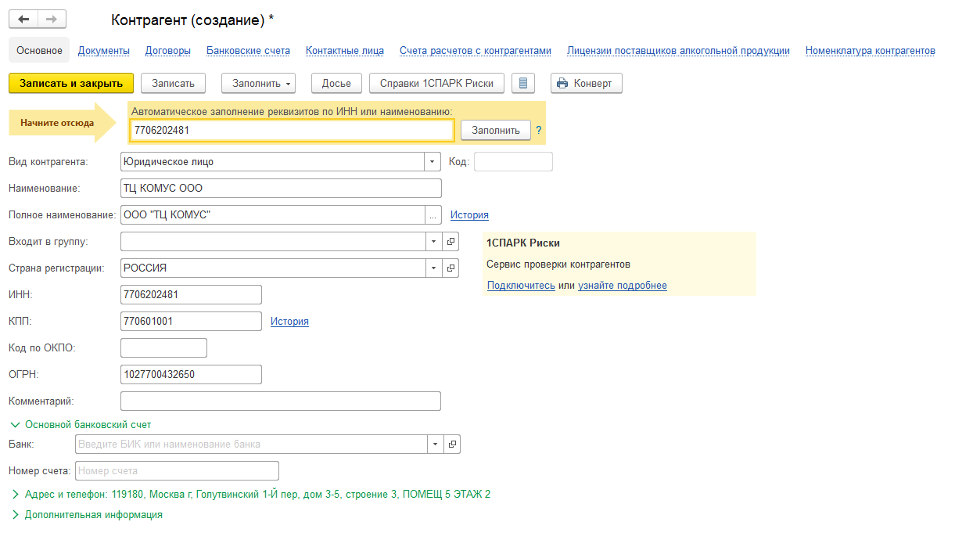980x540 pixels.
Task: Switch to the Основное tab
Action: click(39, 51)
